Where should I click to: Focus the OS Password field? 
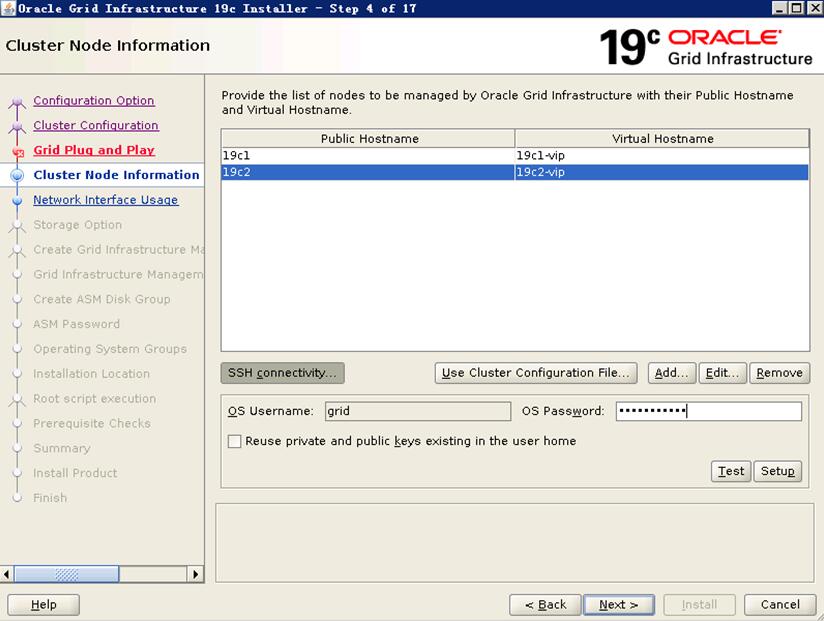[x=709, y=411]
